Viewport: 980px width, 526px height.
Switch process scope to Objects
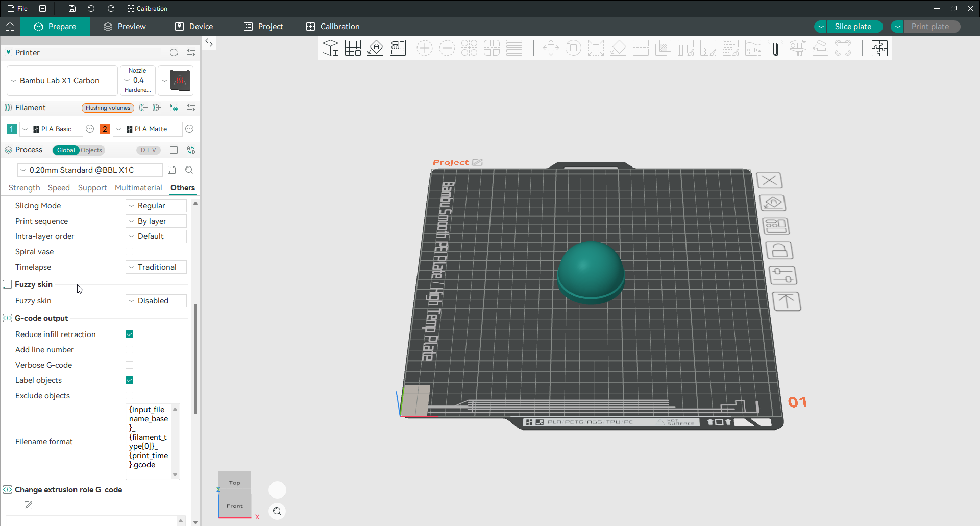pos(91,150)
